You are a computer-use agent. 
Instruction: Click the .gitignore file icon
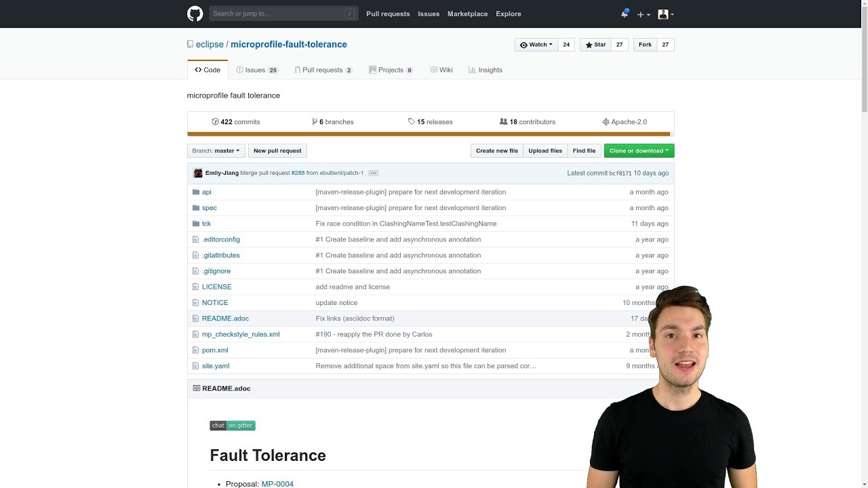pos(196,271)
